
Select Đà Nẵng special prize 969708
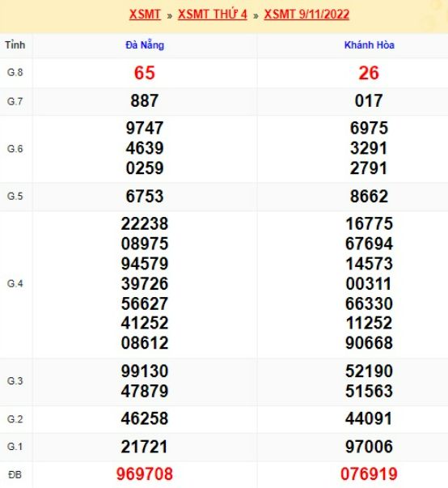(145, 474)
